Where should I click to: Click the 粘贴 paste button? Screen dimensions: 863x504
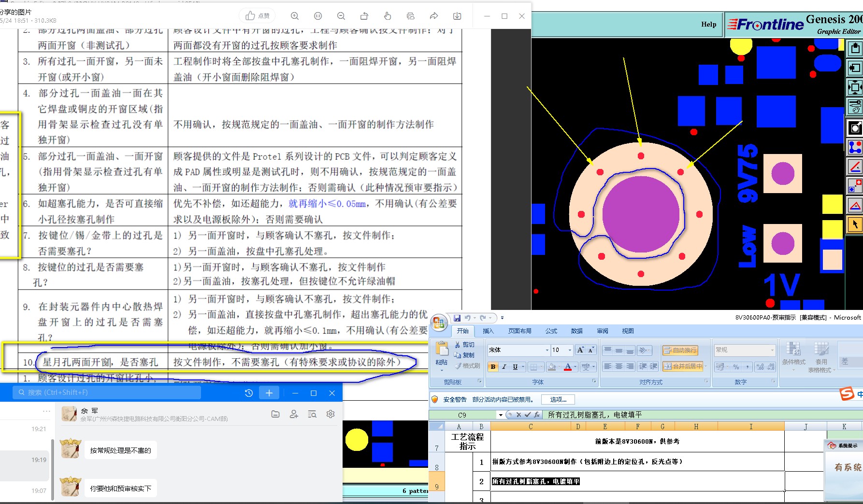pos(441,355)
